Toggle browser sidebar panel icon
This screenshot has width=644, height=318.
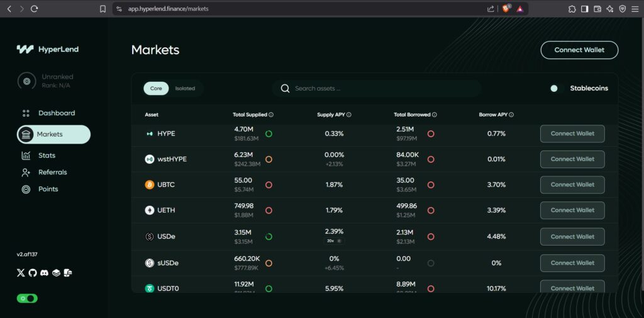coord(584,9)
